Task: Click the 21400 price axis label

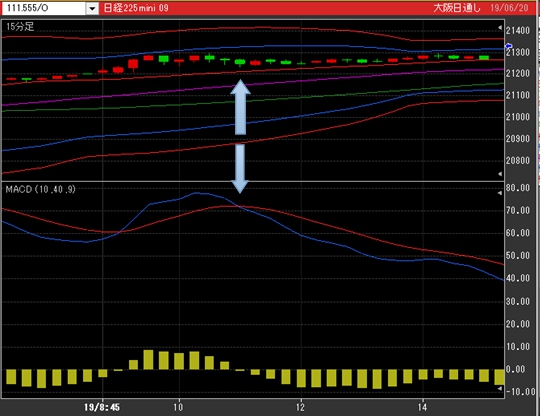Action: [518, 31]
